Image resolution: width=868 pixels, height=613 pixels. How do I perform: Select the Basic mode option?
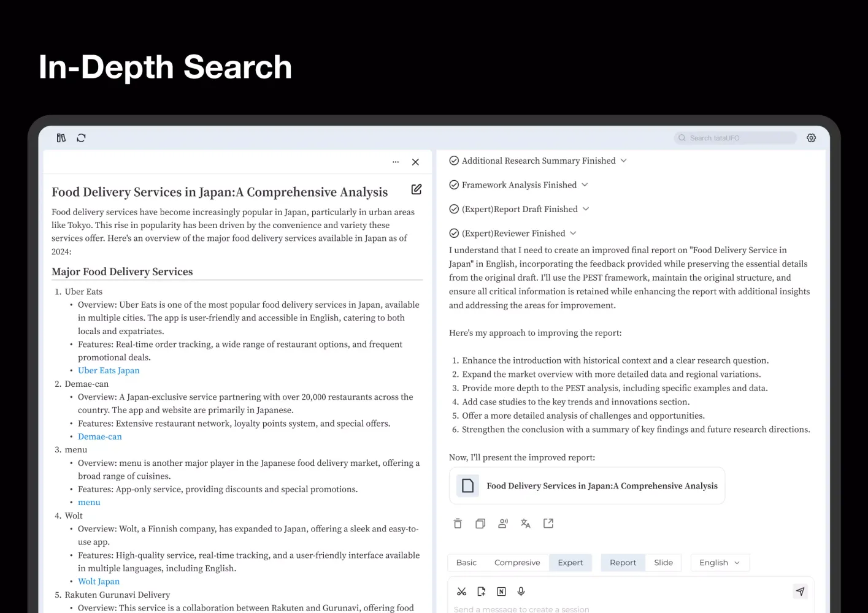[466, 563]
